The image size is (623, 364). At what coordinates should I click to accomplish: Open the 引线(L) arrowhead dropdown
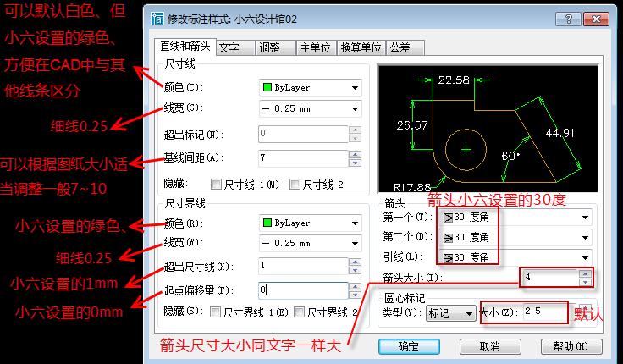515,257
